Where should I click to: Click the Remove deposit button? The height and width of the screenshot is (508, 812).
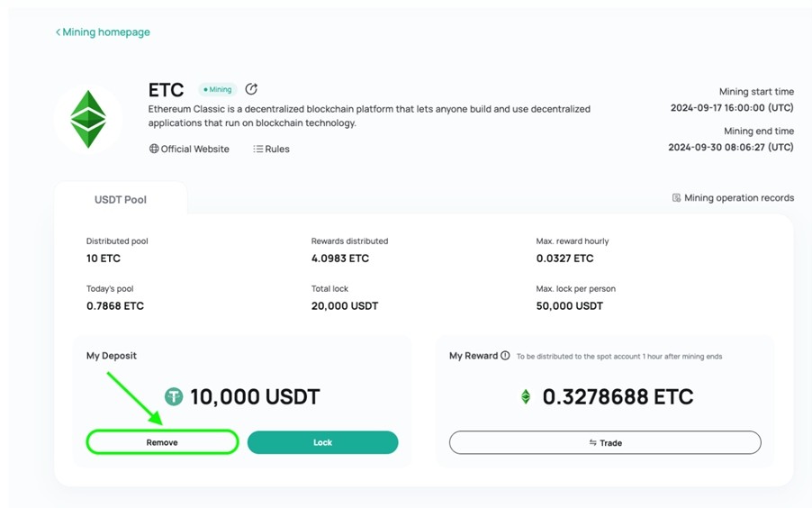point(162,442)
